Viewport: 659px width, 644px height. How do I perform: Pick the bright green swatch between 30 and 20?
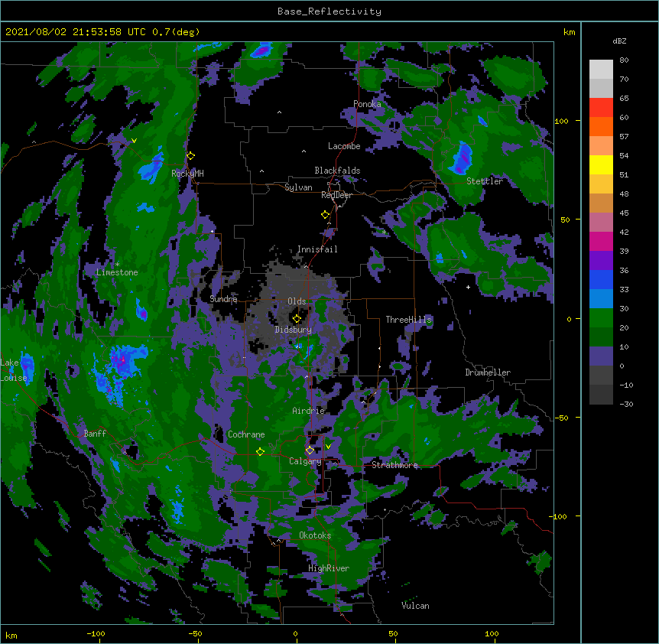point(601,318)
